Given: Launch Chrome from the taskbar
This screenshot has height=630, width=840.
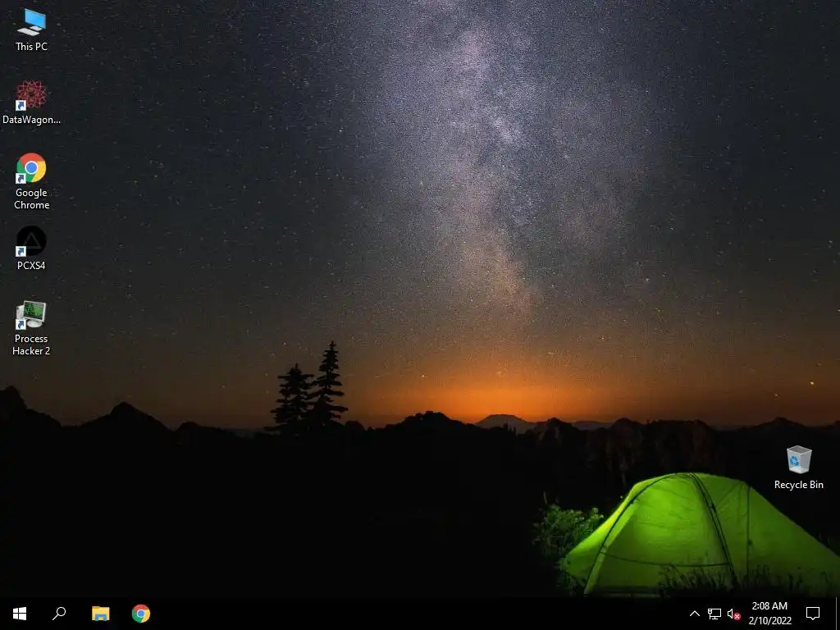Looking at the screenshot, I should [x=141, y=614].
